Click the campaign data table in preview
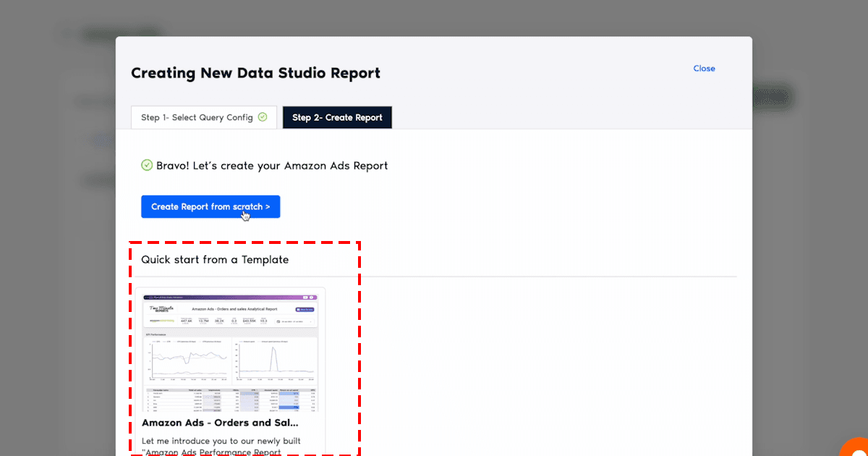This screenshot has height=456, width=868. (x=230, y=399)
